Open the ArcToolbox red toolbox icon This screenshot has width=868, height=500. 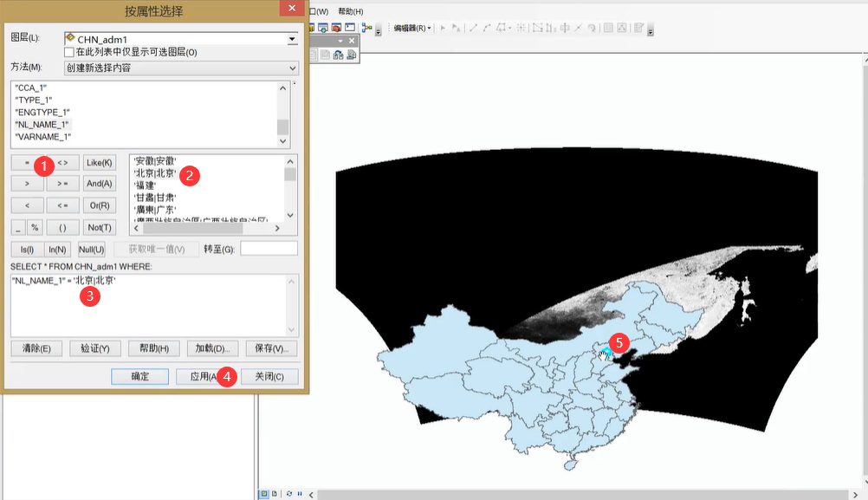pyautogui.click(x=336, y=27)
